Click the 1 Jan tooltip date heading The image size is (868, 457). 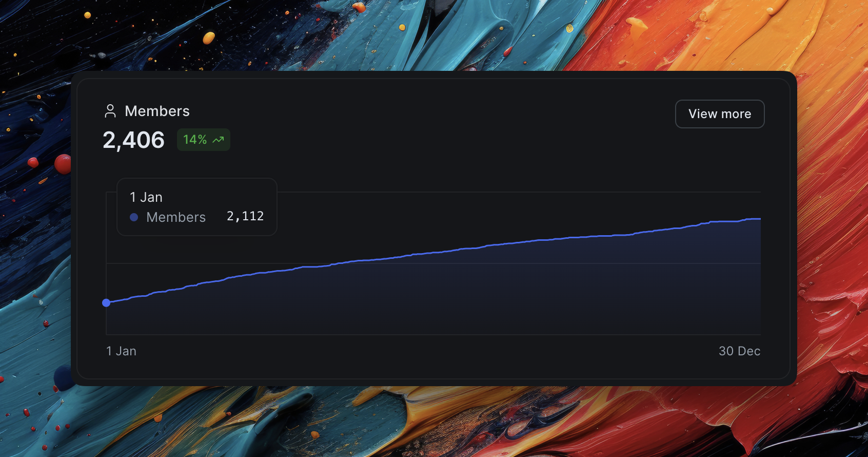[146, 197]
